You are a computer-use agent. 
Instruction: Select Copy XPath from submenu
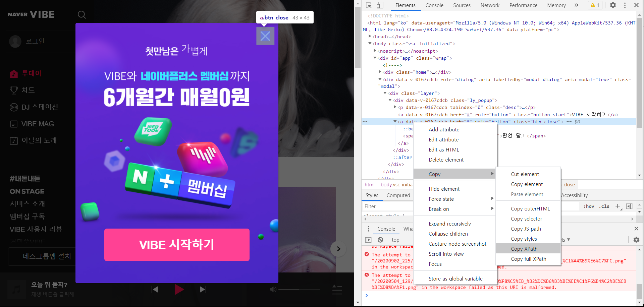528,249
